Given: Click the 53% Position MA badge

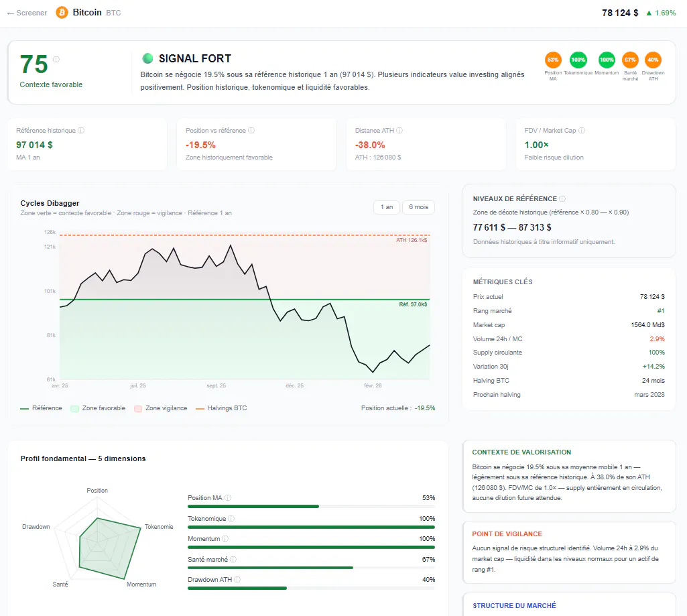Looking at the screenshot, I should tap(553, 60).
